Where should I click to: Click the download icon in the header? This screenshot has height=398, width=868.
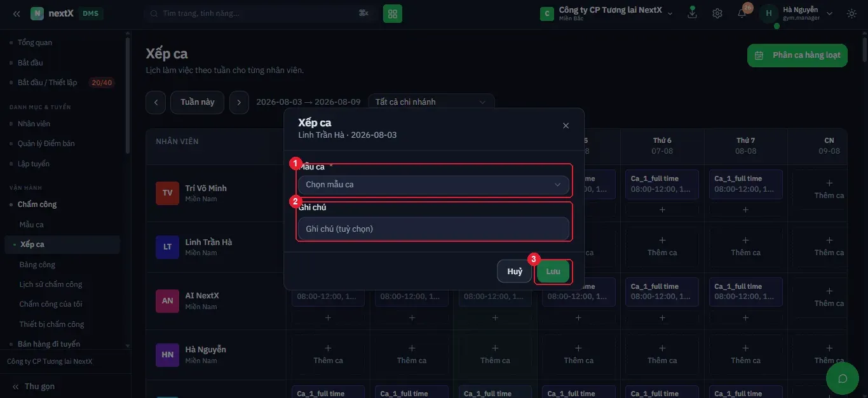693,13
